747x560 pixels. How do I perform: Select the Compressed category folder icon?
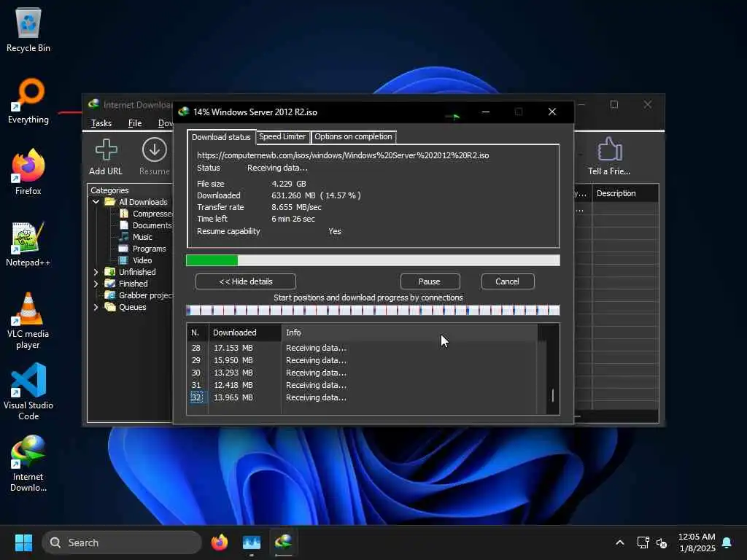(x=124, y=214)
